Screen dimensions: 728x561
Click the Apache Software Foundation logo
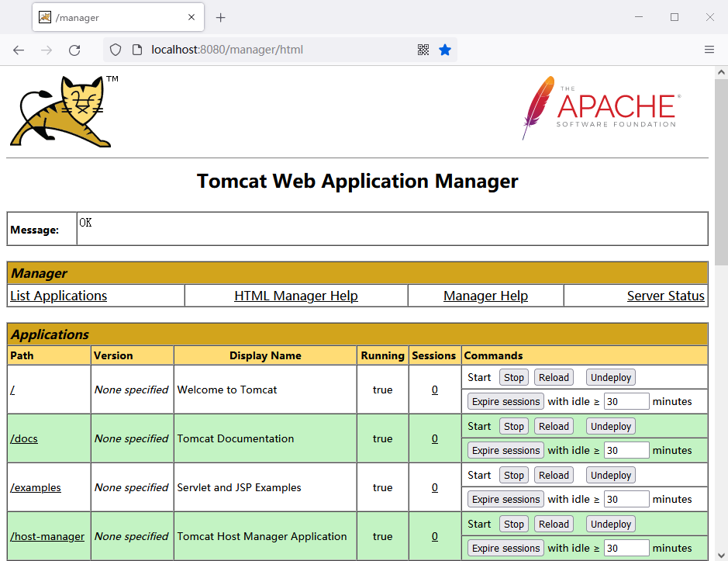click(602, 108)
